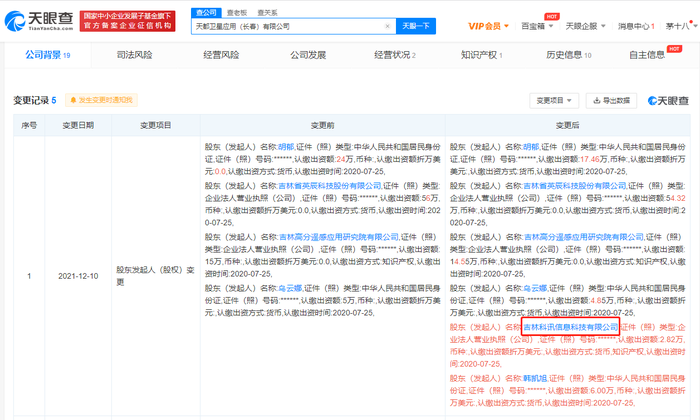Open the 知识产权 tab
The height and width of the screenshot is (420, 700).
[481, 55]
